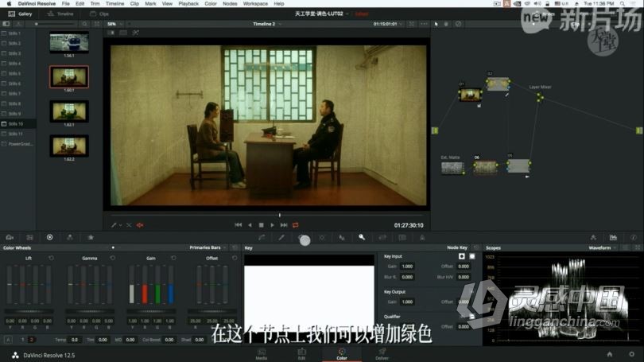Switch to Color Wheels page 1

(x=22, y=340)
